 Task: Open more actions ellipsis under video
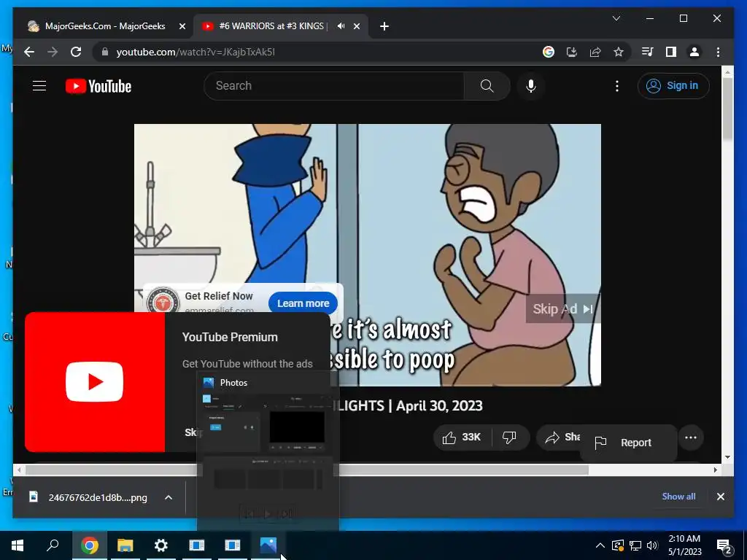pyautogui.click(x=691, y=437)
